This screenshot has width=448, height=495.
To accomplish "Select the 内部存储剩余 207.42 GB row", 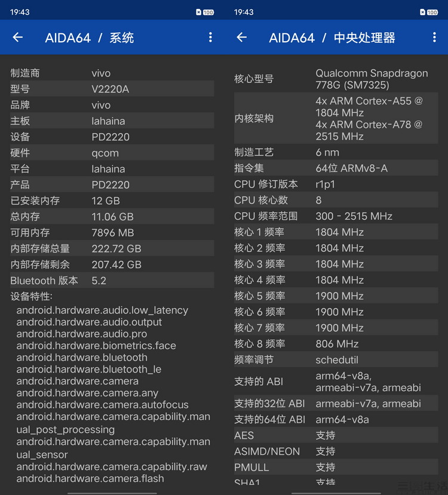I will [x=112, y=265].
